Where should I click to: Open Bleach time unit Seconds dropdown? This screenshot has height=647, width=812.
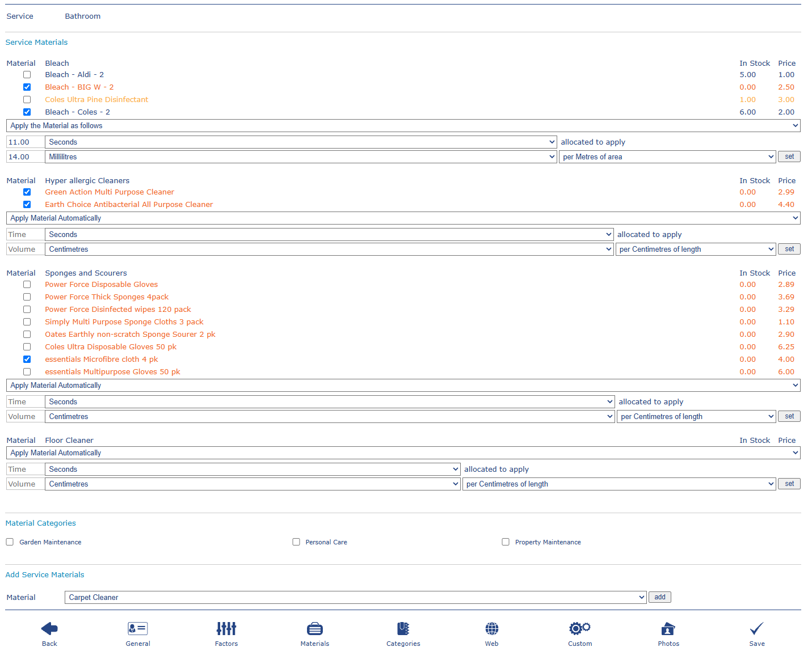tap(301, 142)
